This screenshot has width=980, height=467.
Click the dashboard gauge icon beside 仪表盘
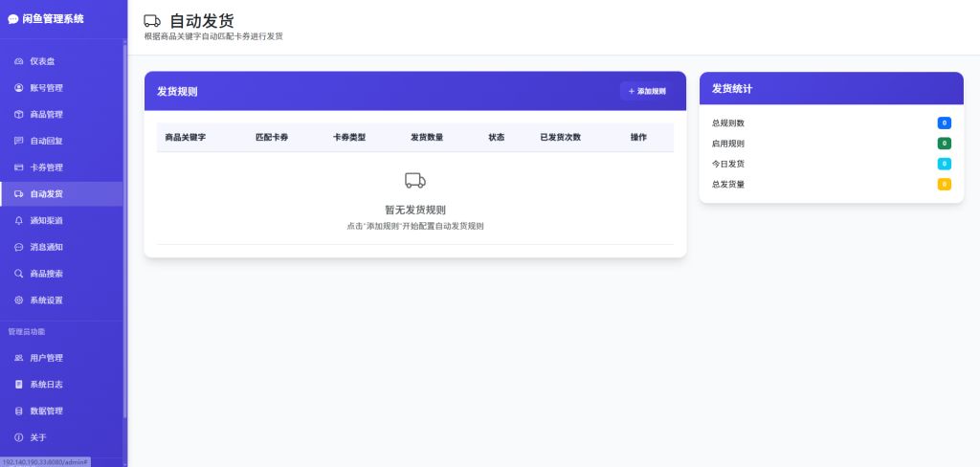19,61
